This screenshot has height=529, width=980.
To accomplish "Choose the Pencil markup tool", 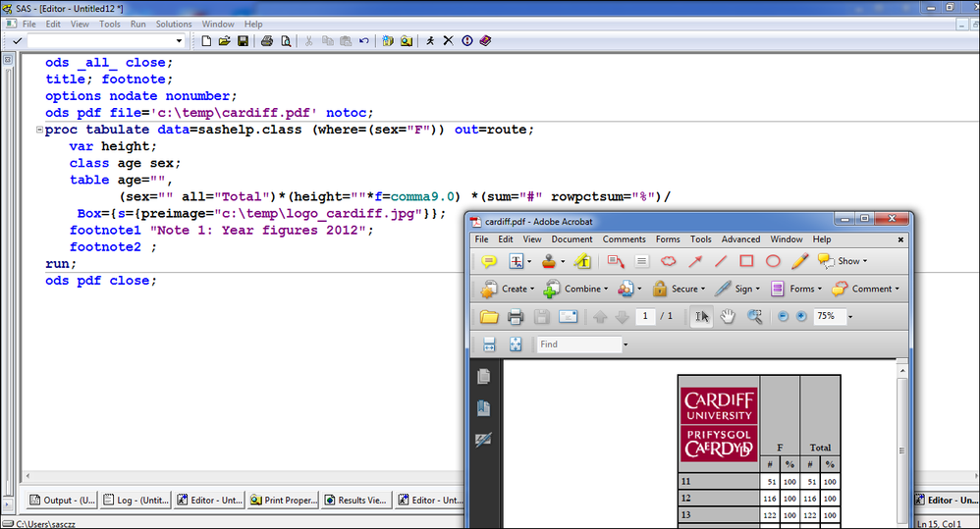I will 799,261.
